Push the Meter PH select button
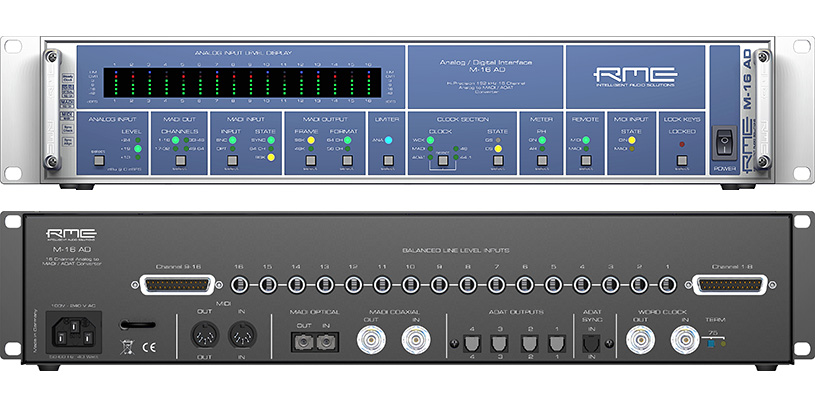This screenshot has height=400, width=815. pyautogui.click(x=542, y=161)
